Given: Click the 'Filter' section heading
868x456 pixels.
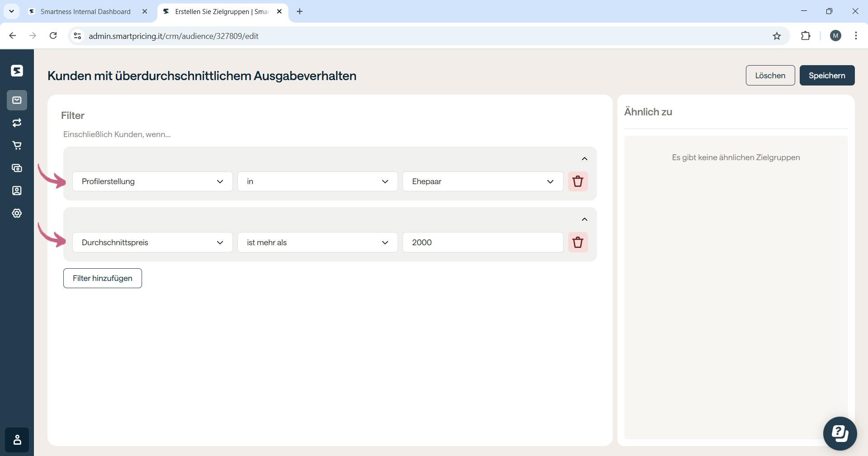Looking at the screenshot, I should [x=73, y=115].
